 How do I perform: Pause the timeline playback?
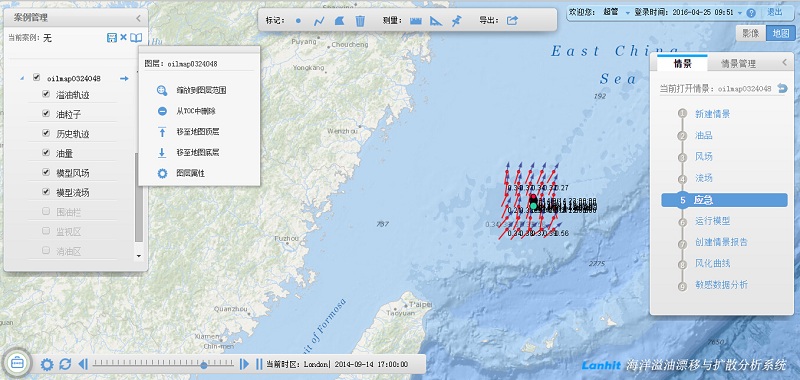(259, 364)
